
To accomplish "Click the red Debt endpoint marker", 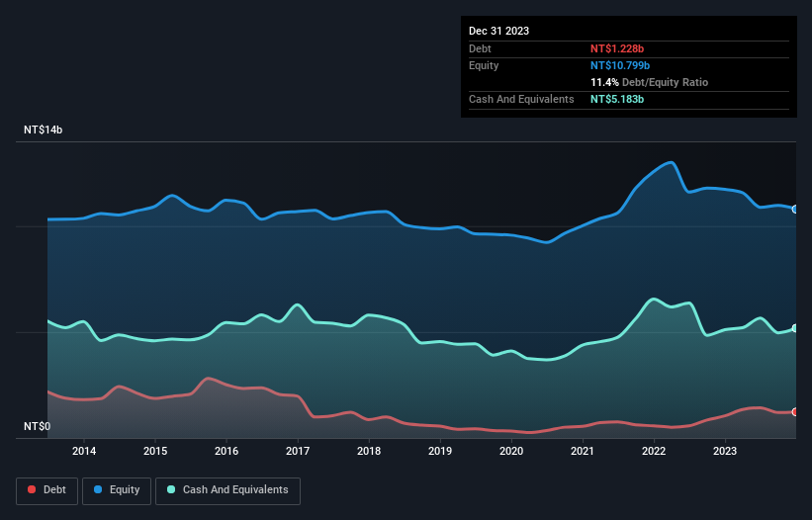I will point(795,412).
